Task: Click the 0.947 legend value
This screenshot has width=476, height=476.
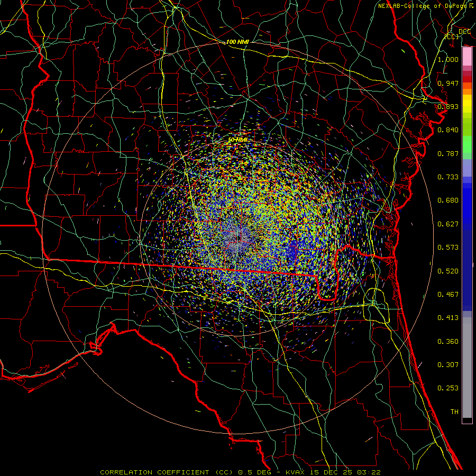Action: pyautogui.click(x=448, y=83)
